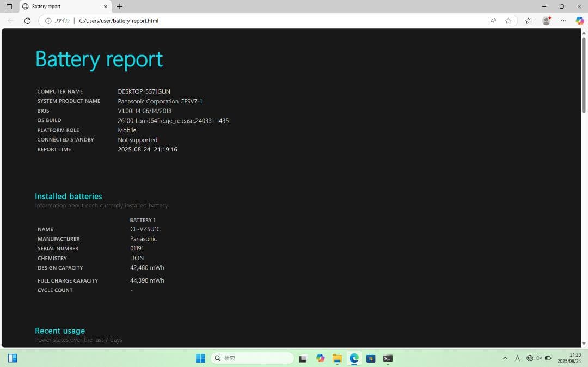This screenshot has width=588, height=367.
Task: Open Widgets in the bottom-left corner
Action: (x=13, y=358)
